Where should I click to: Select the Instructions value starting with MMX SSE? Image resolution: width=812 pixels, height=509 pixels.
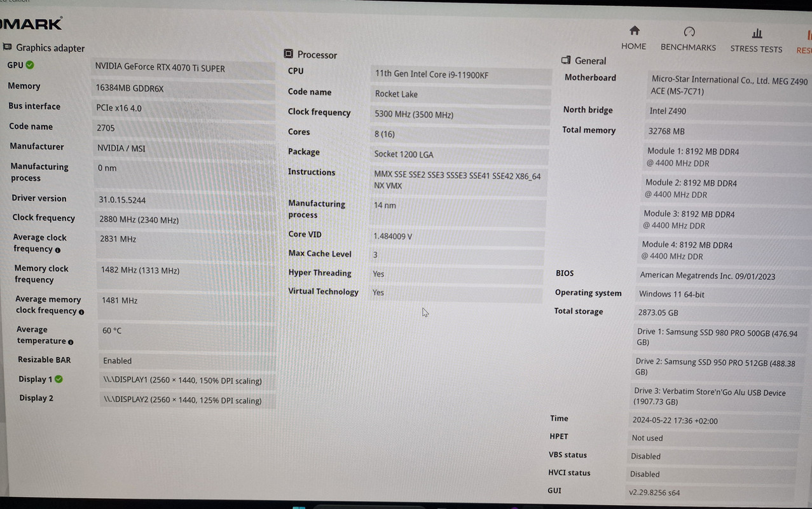(x=457, y=181)
